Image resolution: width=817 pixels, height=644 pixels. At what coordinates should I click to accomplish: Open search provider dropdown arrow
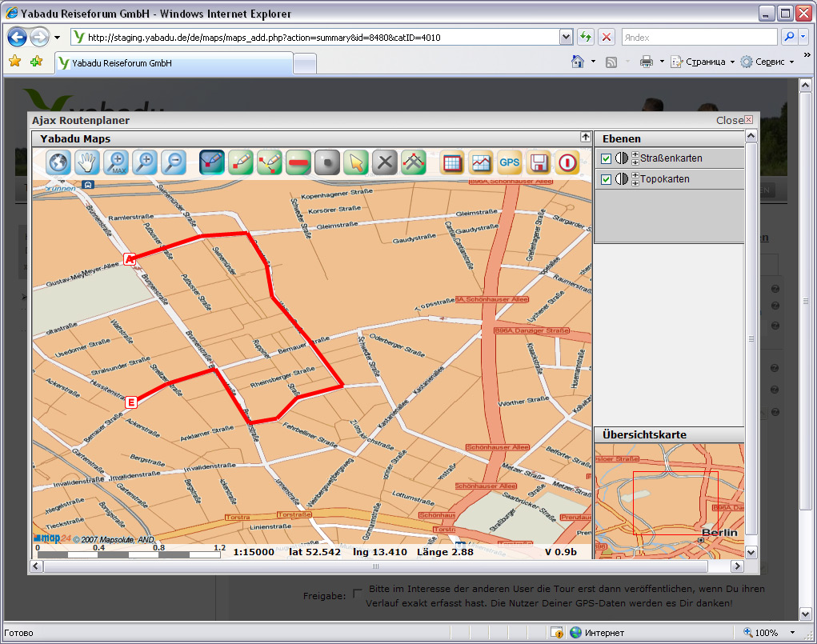click(x=803, y=37)
